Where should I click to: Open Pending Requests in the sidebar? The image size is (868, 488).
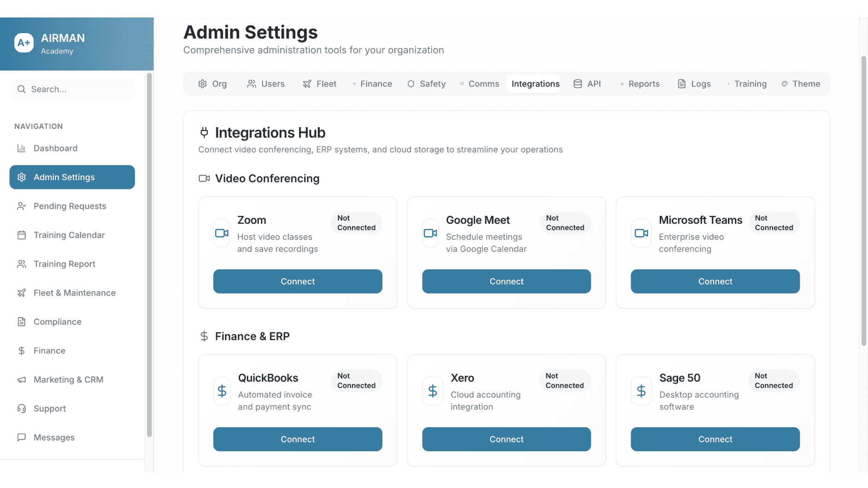[x=70, y=206]
